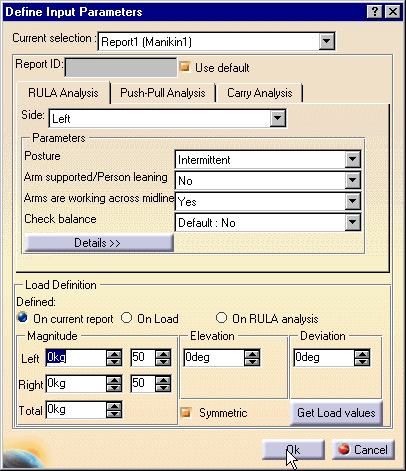Click the Cancel button with red icon
406x471 pixels.
coord(363,450)
